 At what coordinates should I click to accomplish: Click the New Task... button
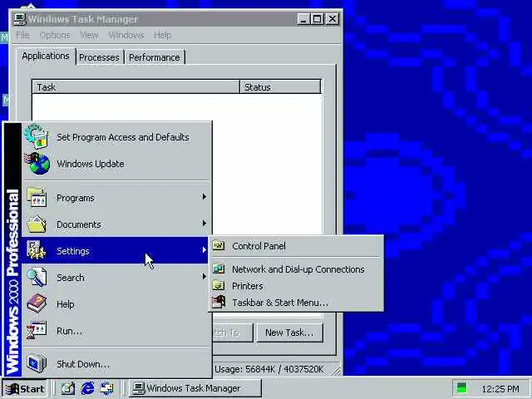(x=289, y=332)
